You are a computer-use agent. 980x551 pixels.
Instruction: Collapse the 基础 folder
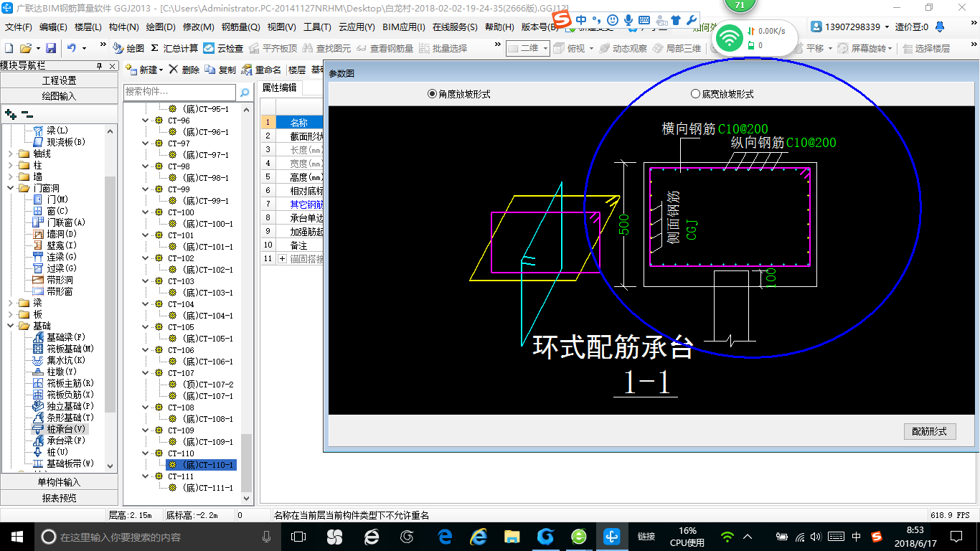point(10,326)
